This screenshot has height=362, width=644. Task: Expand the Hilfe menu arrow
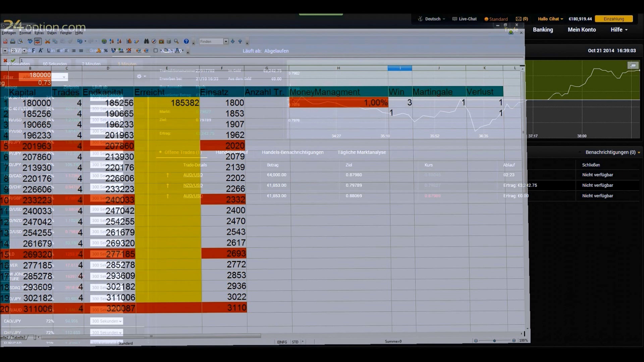626,30
